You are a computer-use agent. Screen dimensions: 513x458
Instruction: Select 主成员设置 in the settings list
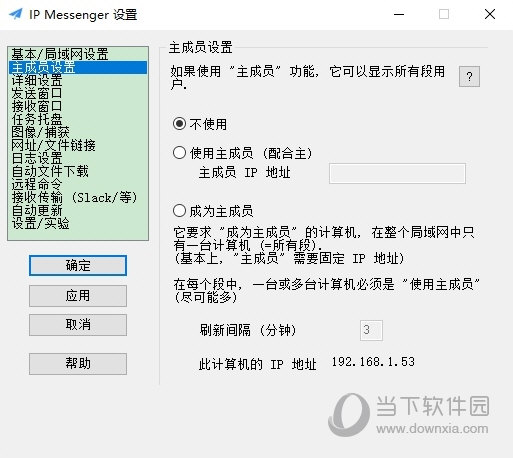pos(78,67)
